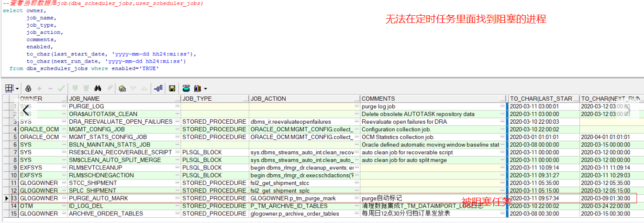Click the fetch next page arrow
The height and width of the screenshot is (223, 644).
click(75, 88)
